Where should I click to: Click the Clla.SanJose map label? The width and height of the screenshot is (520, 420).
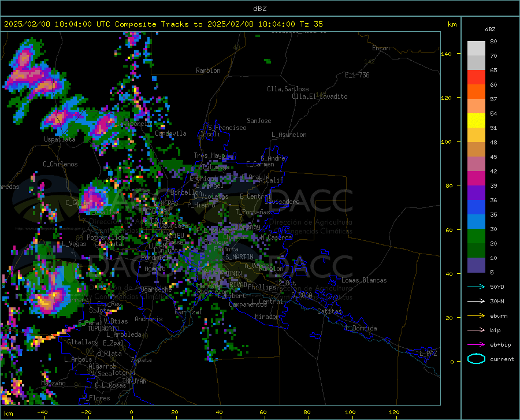coord(288,89)
